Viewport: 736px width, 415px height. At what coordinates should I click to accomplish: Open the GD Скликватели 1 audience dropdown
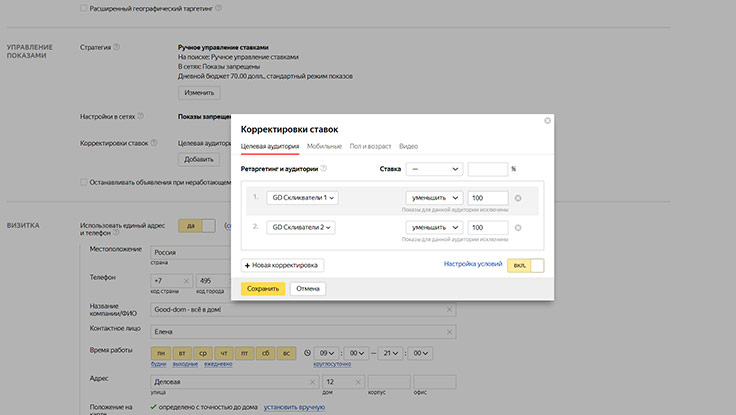(x=303, y=198)
